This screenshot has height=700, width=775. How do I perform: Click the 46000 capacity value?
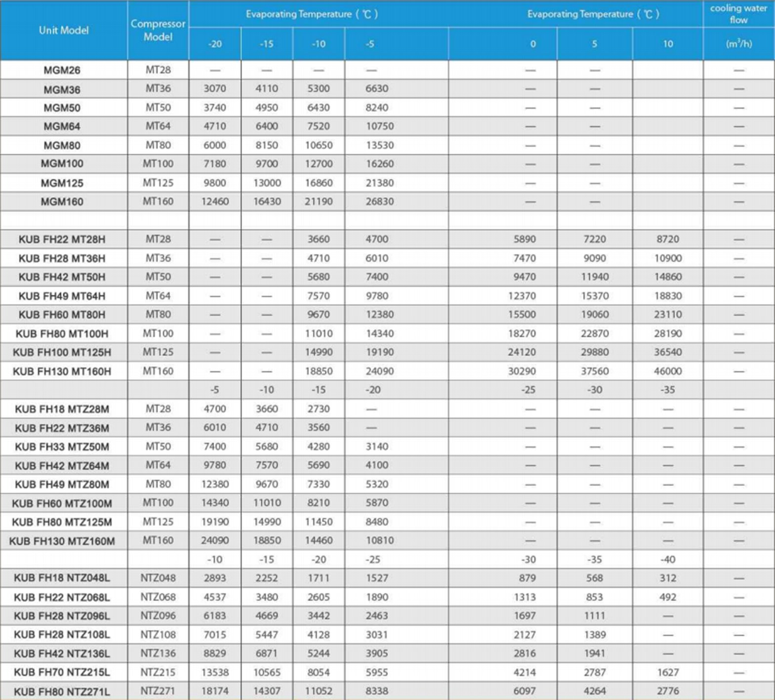[667, 371]
